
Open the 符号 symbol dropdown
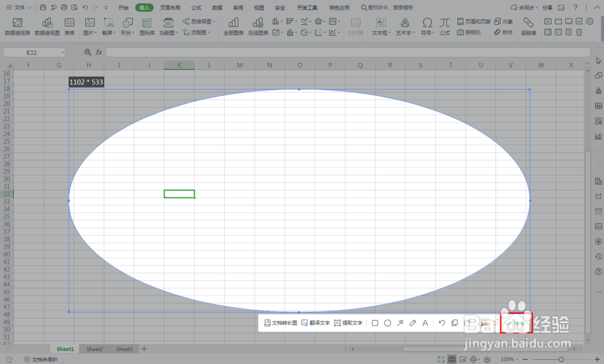click(x=427, y=27)
